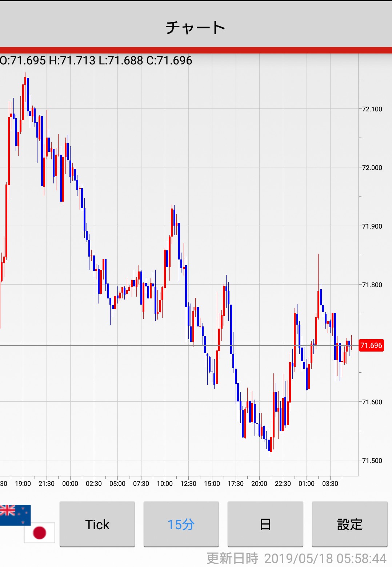Tap the New Zealand flag icon

[15, 514]
